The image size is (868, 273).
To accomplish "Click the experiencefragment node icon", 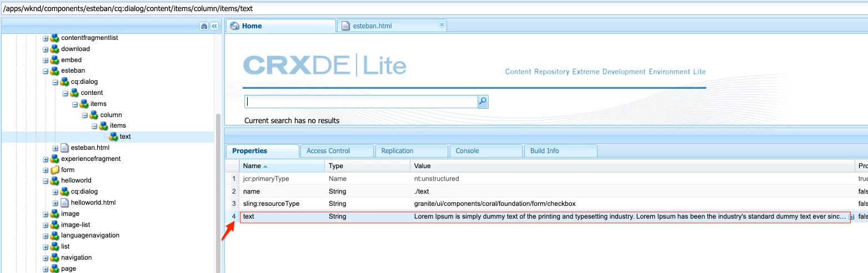I will (54, 159).
